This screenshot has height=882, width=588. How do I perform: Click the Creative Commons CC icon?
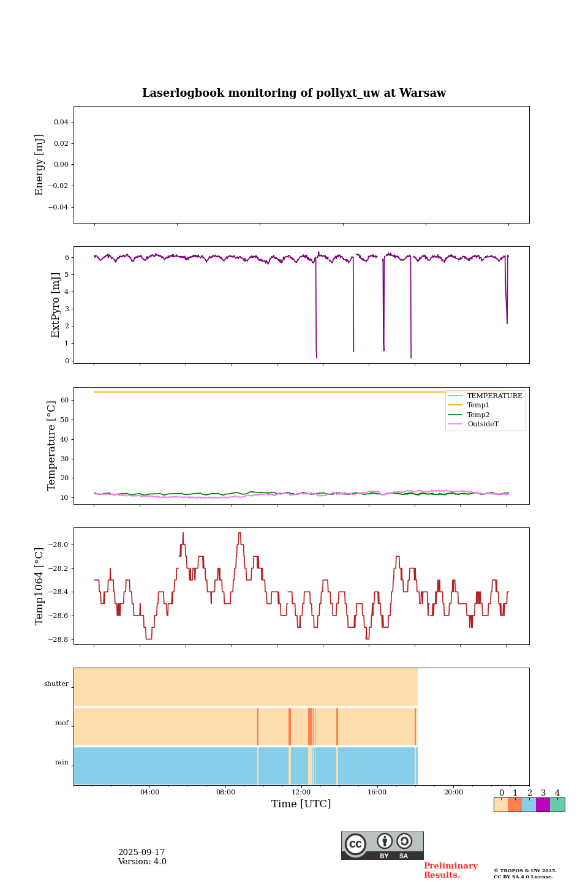pos(355,844)
